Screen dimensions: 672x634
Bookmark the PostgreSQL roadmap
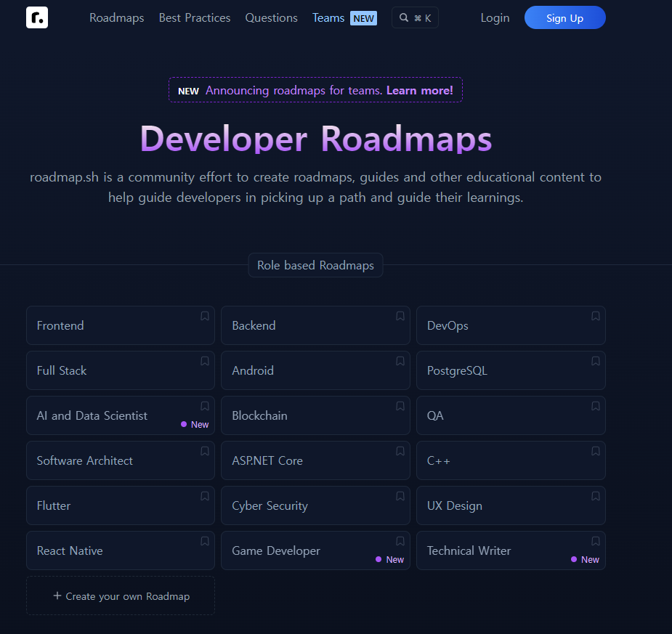coord(596,361)
